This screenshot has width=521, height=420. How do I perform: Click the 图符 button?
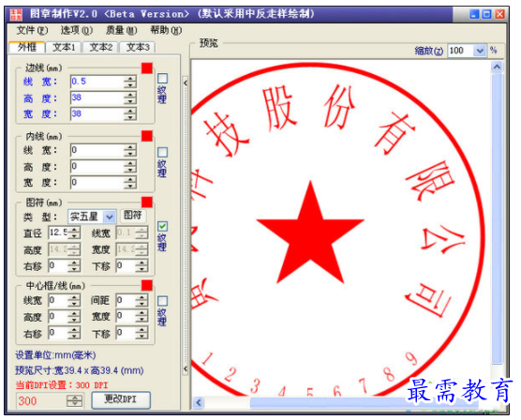pyautogui.click(x=133, y=216)
